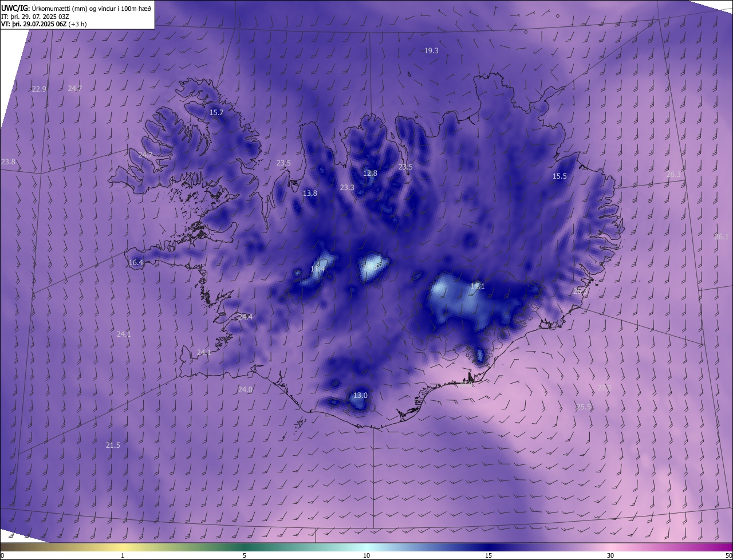The image size is (733, 560).
Task: Click the 15.5 value in northeast Iceland
Action: point(559,176)
